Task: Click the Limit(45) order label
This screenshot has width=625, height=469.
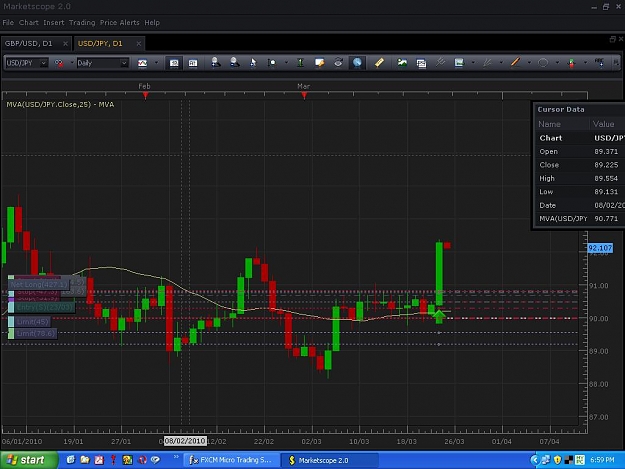Action: pos(33,322)
